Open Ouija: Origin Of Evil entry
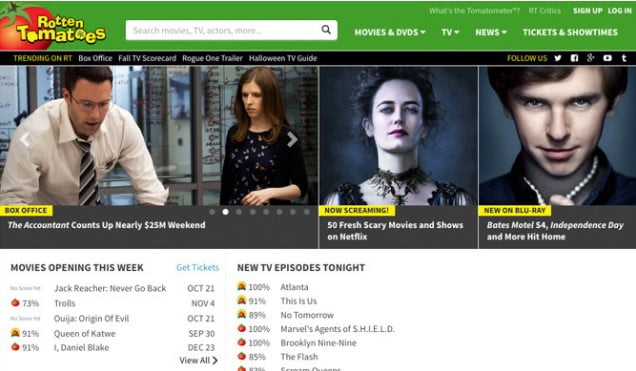The height and width of the screenshot is (371, 636). pyautogui.click(x=91, y=318)
